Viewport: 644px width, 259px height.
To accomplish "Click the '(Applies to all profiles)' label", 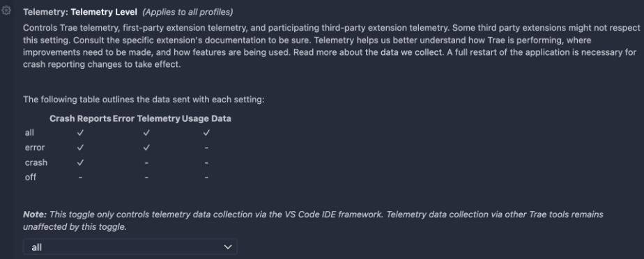I will click(187, 12).
